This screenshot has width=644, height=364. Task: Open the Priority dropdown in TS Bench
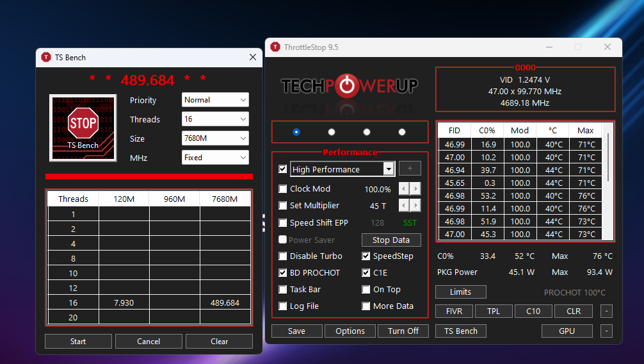point(215,100)
